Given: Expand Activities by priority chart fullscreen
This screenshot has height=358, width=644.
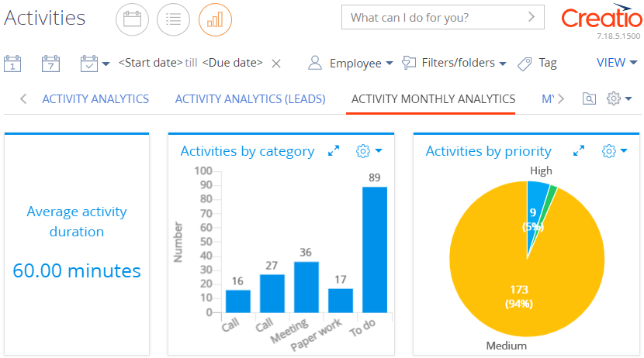Looking at the screenshot, I should tap(579, 151).
